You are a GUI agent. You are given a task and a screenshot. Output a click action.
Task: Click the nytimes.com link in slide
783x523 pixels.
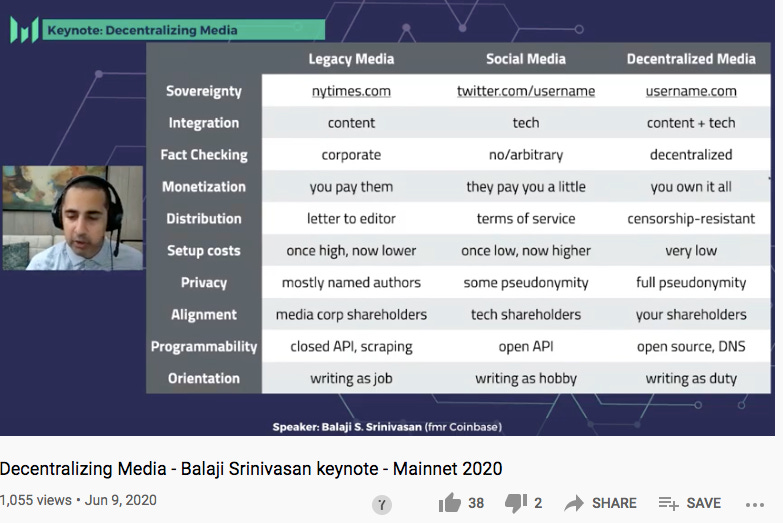click(351, 91)
